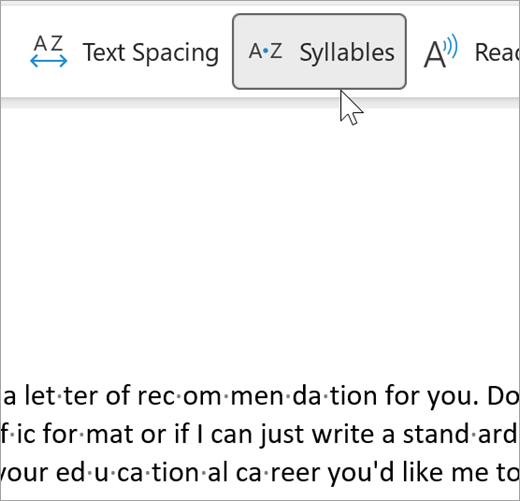Toggle off the Syllables option
The image size is (520, 501).
(x=319, y=52)
